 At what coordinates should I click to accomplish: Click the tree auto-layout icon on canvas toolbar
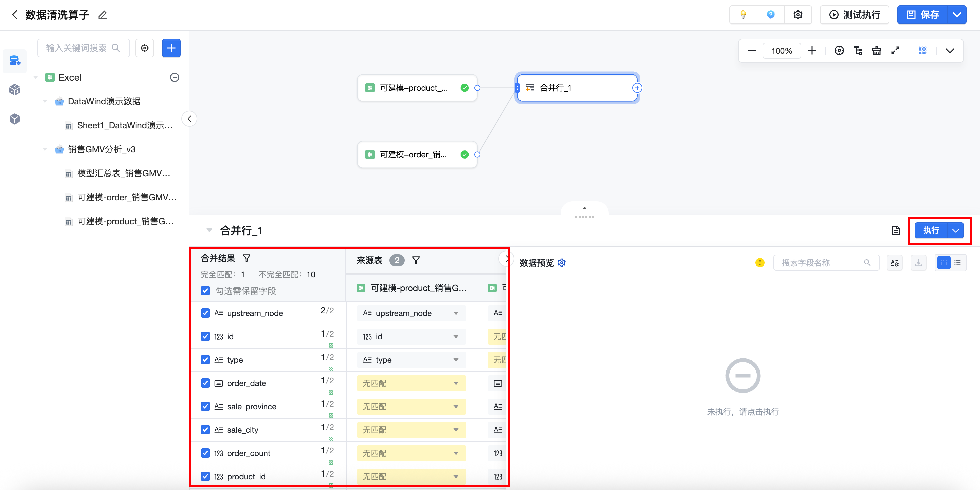click(x=858, y=51)
